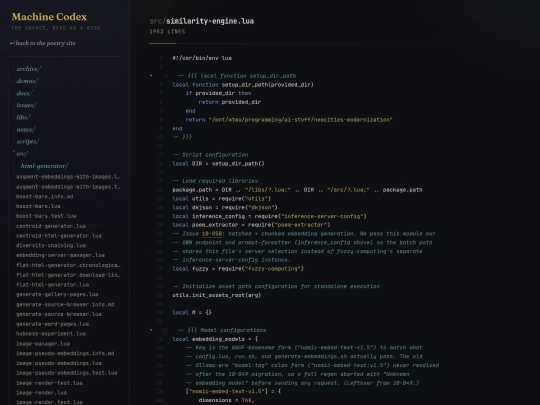Viewport: 540px width, 405px height.
Task: Open the Machine Codex site title
Action: coord(49,17)
